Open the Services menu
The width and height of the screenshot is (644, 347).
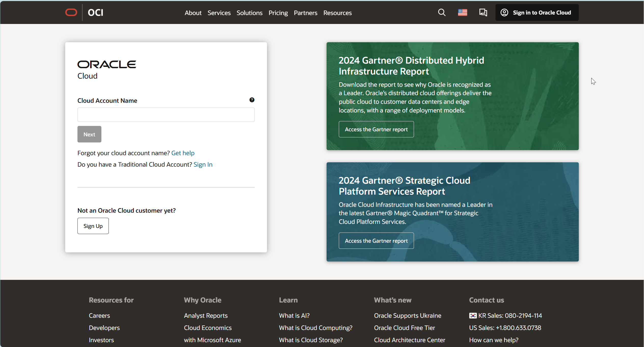coord(219,13)
